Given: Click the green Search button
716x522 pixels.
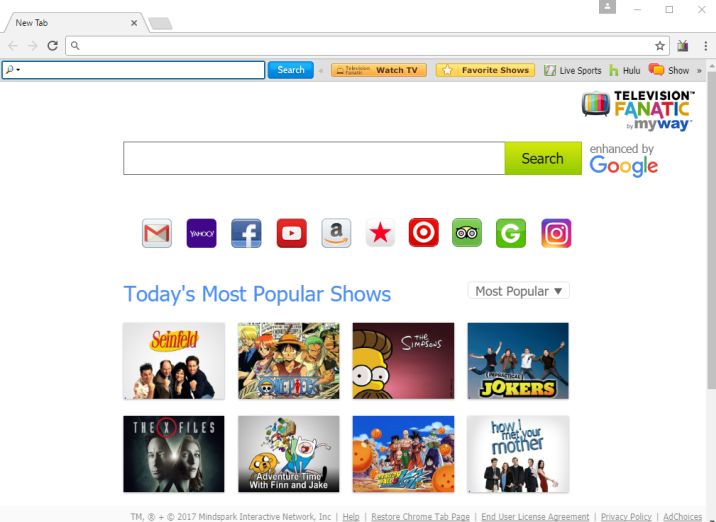Looking at the screenshot, I should (x=543, y=158).
